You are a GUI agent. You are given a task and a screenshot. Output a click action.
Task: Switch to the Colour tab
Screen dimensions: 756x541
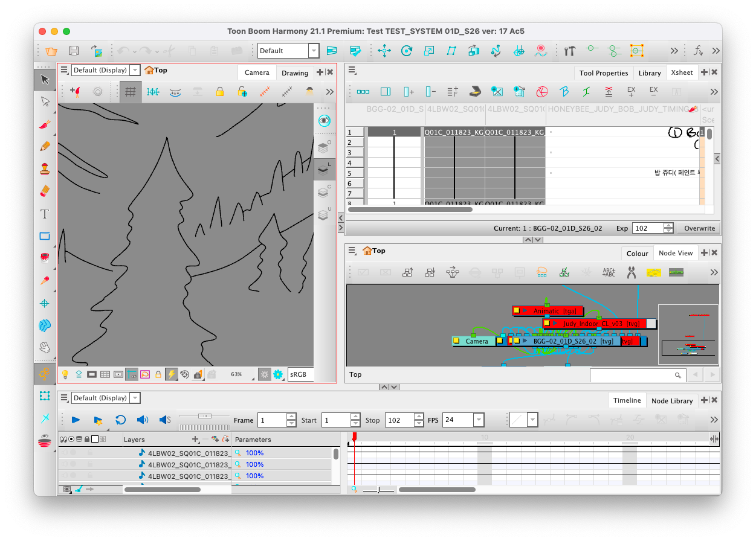pyautogui.click(x=637, y=254)
